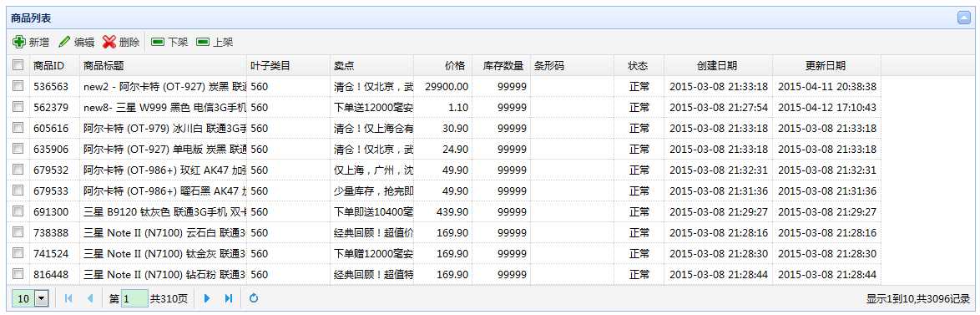The image size is (980, 315).
Task: Sort by 叶子类目 column header
Action: pos(288,66)
